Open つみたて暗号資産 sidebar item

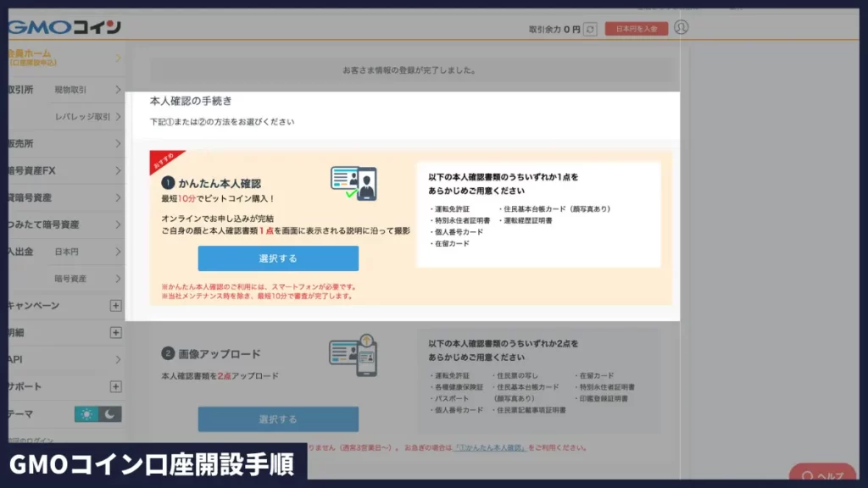pyautogui.click(x=43, y=225)
